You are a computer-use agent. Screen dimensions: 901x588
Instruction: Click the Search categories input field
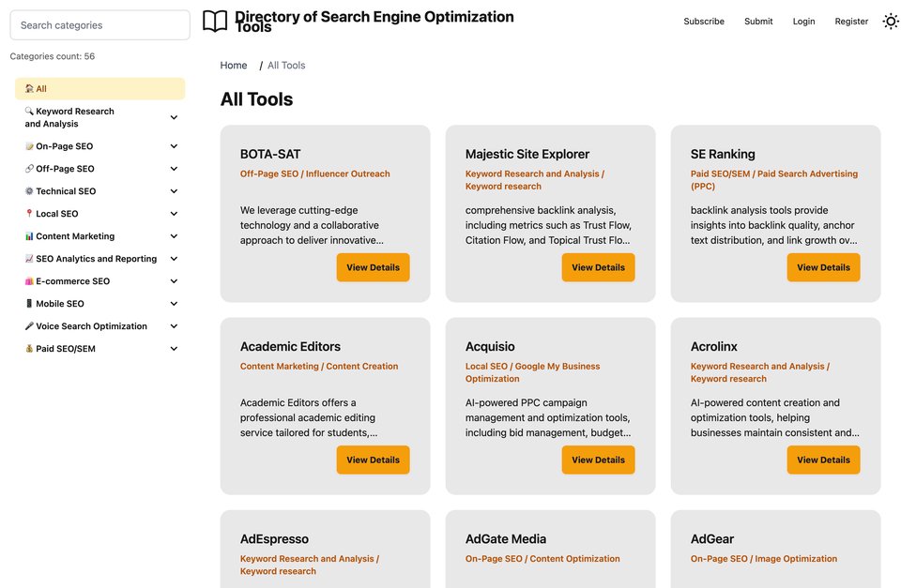tap(100, 24)
